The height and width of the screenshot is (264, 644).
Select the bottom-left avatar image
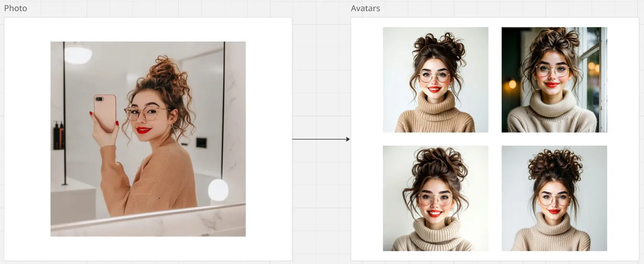(435, 198)
